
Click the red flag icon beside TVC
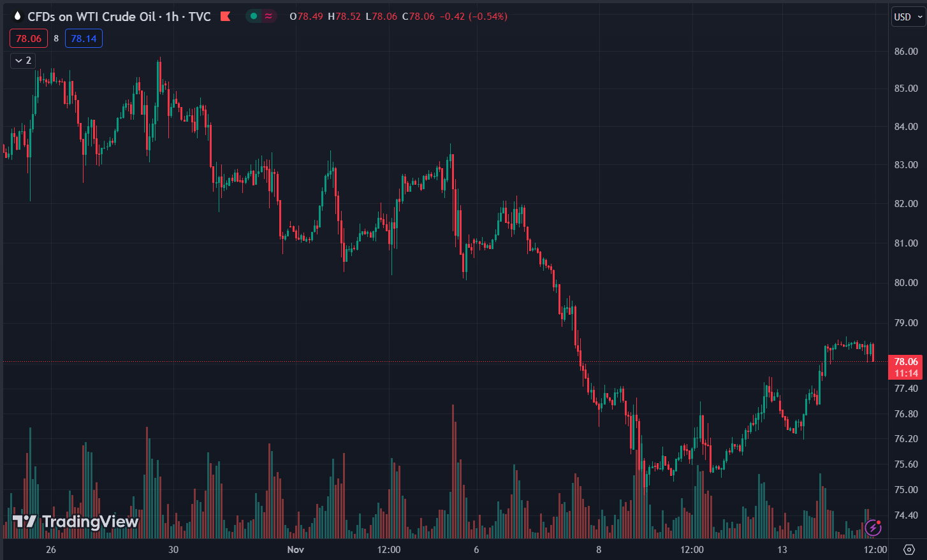point(225,17)
